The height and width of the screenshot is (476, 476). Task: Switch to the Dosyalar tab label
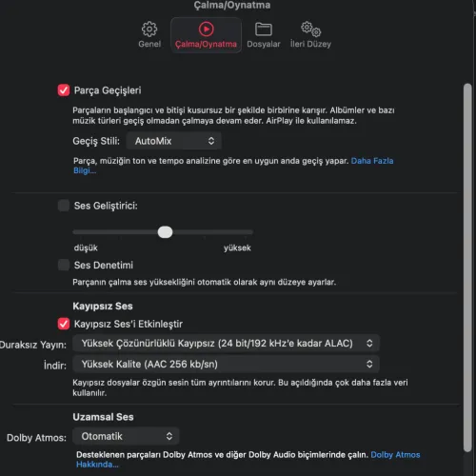tap(264, 44)
